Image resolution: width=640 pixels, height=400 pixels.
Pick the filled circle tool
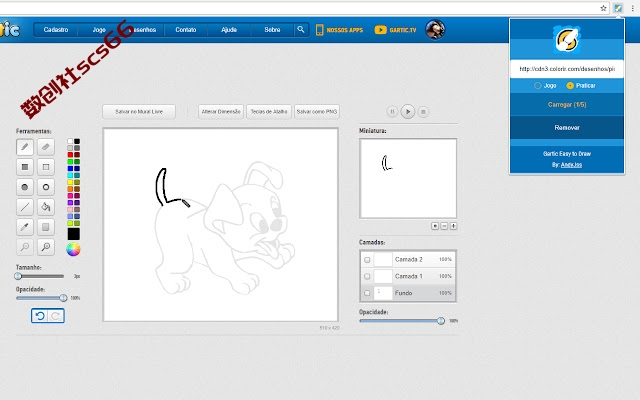pyautogui.click(x=25, y=187)
